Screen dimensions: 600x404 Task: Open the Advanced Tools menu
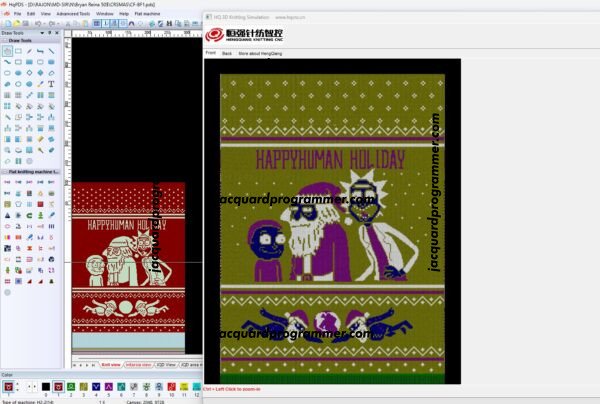[72, 13]
